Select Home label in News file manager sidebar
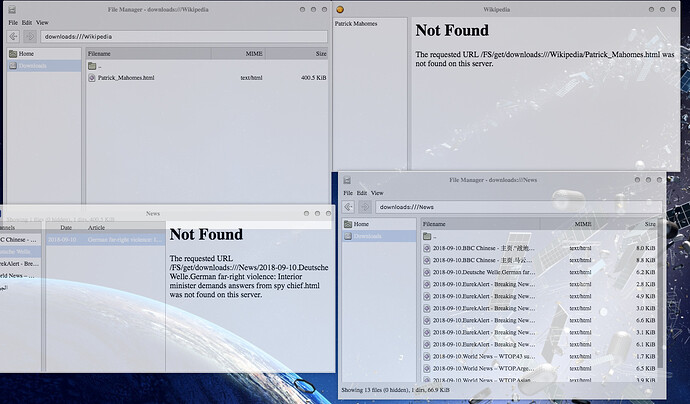Screen dimensions: 690x404 [x=361, y=224]
